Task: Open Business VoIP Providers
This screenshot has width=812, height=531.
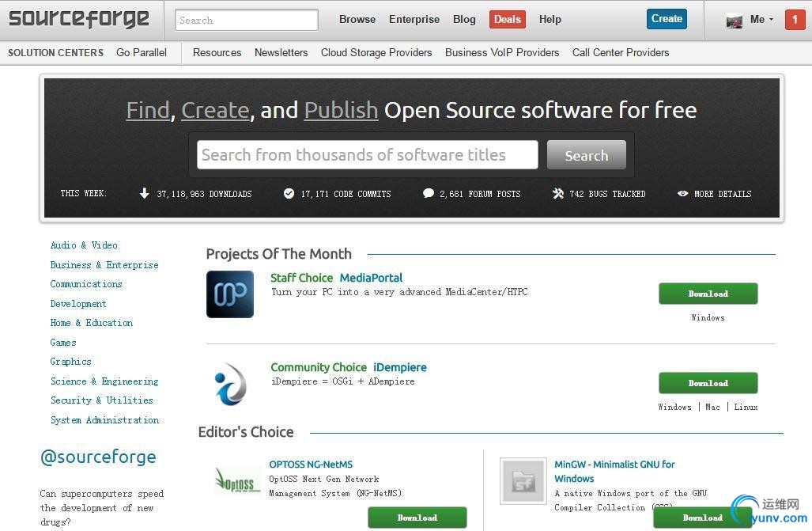Action: tap(502, 52)
